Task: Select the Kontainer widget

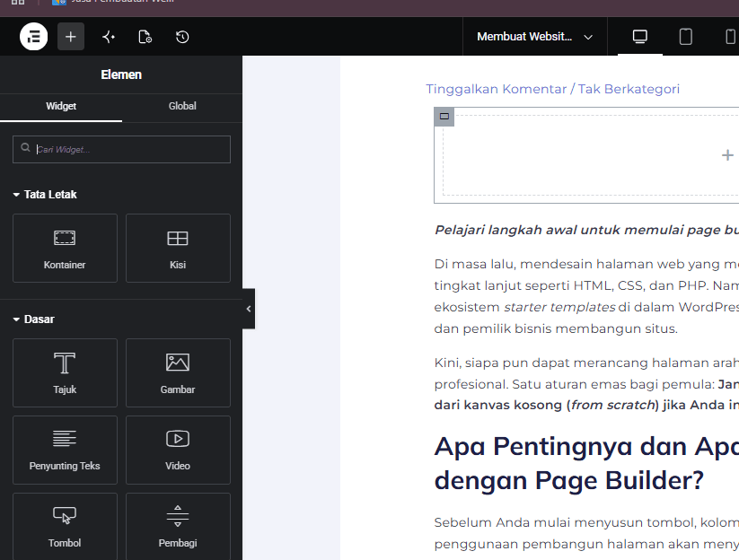Action: (x=65, y=249)
